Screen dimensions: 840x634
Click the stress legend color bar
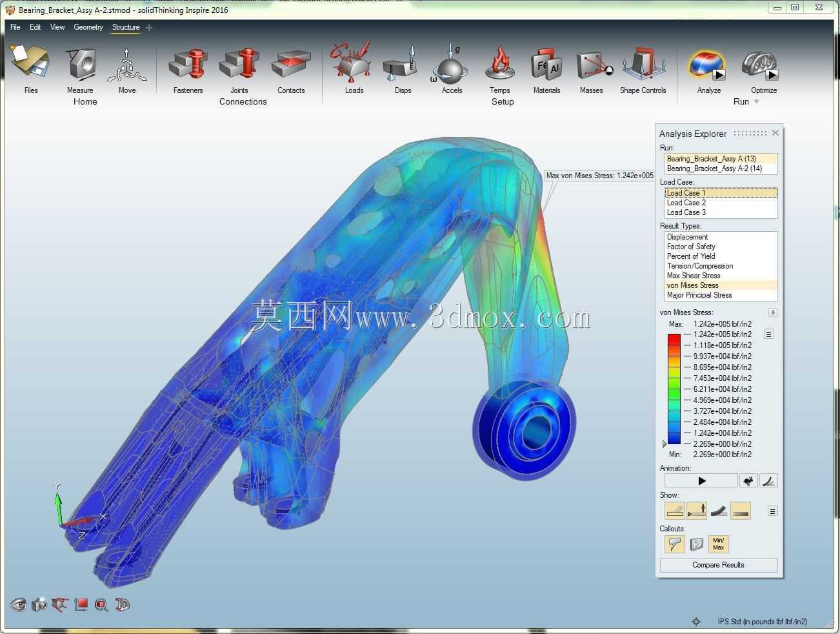[x=674, y=389]
